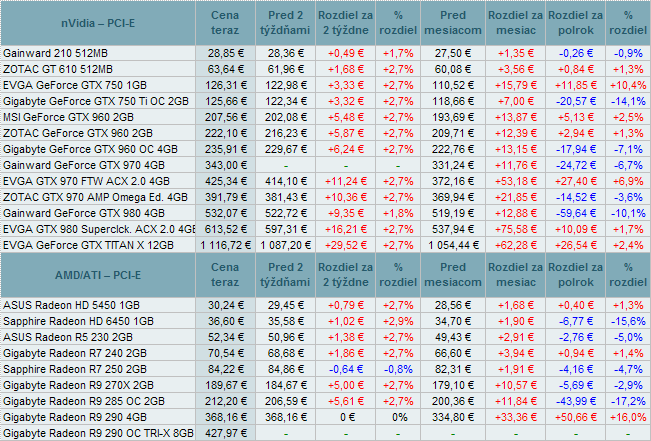
Task: Click the half-year percent +16,0%
Action: pos(628,417)
